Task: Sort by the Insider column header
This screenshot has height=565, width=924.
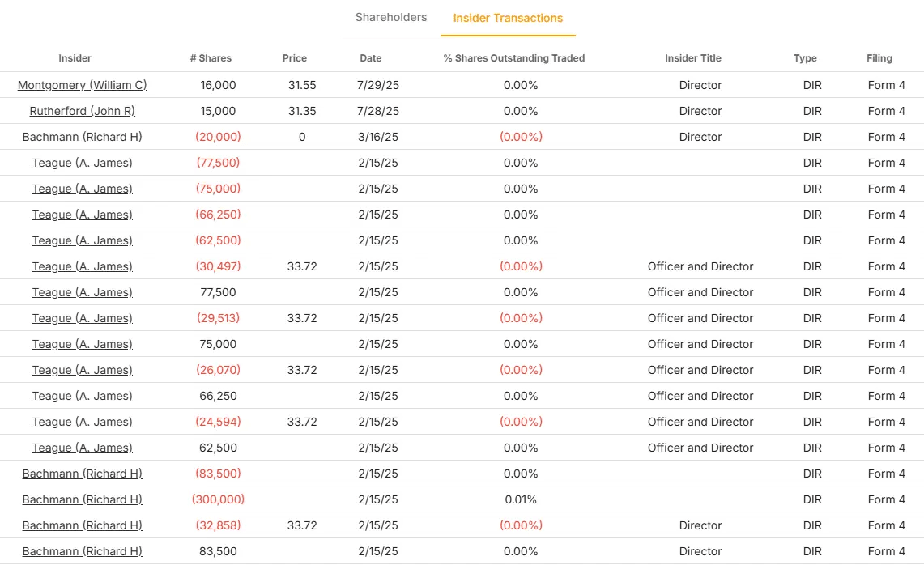Action: click(75, 58)
